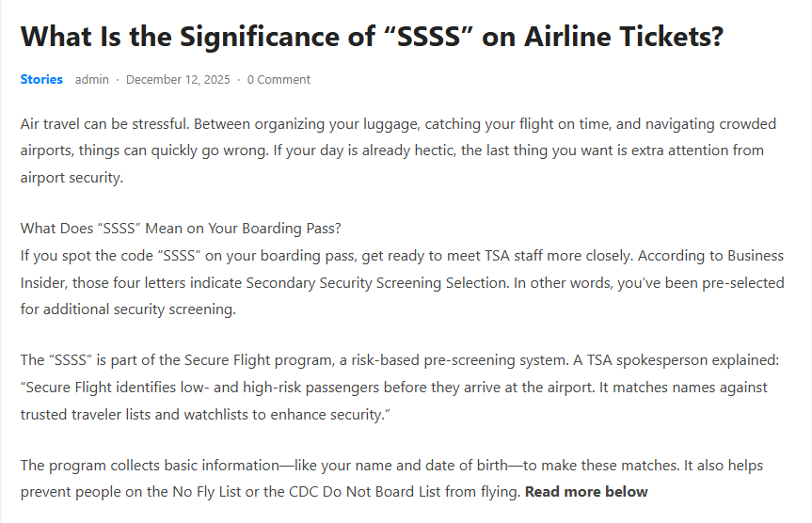Open the Stories category link

coord(41,80)
